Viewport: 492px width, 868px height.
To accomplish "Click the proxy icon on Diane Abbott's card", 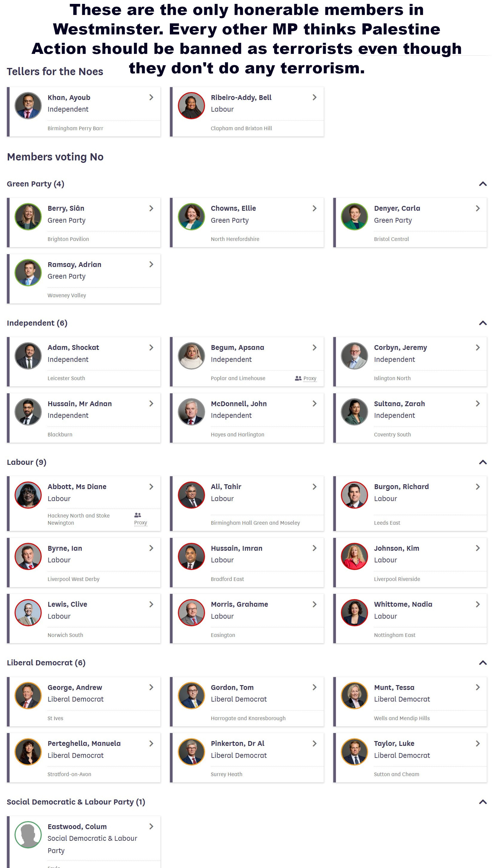I will [x=138, y=515].
